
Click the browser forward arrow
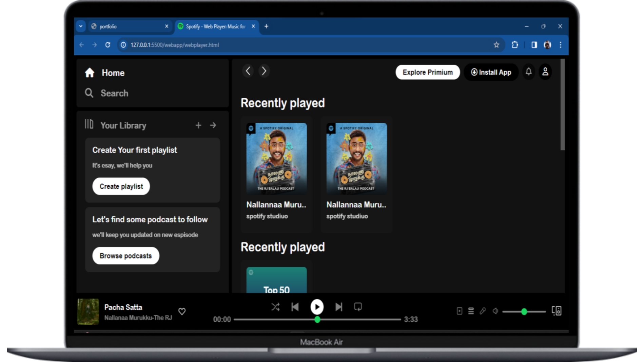pos(94,45)
